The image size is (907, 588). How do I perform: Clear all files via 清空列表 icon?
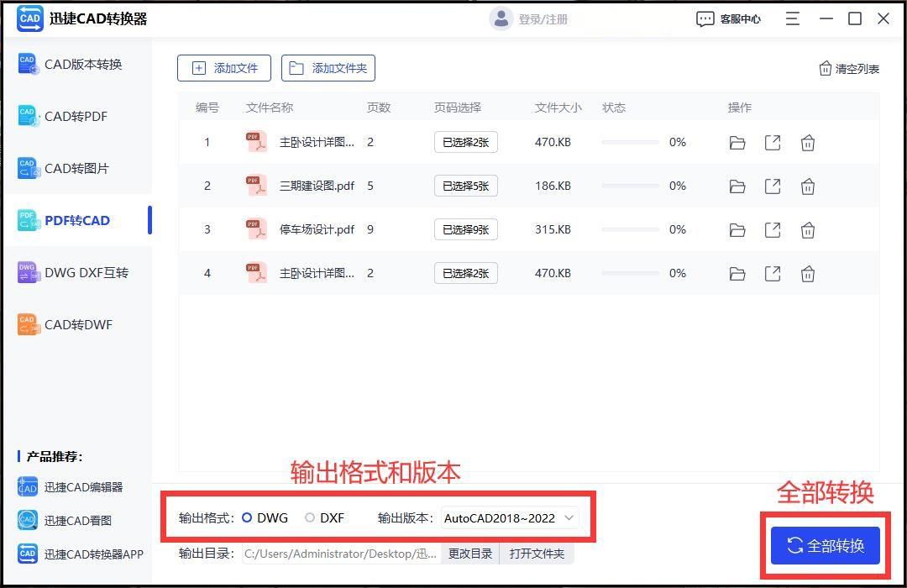848,68
